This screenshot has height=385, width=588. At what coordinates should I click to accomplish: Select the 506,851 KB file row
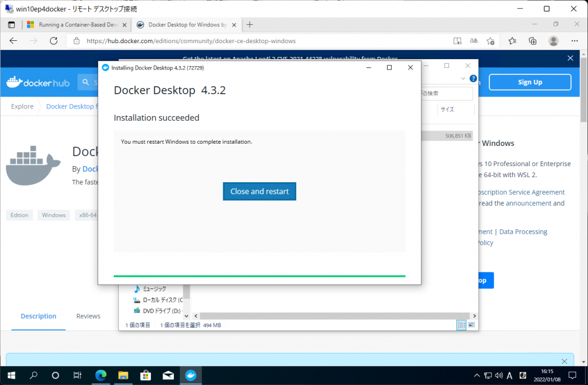pyautogui.click(x=447, y=136)
